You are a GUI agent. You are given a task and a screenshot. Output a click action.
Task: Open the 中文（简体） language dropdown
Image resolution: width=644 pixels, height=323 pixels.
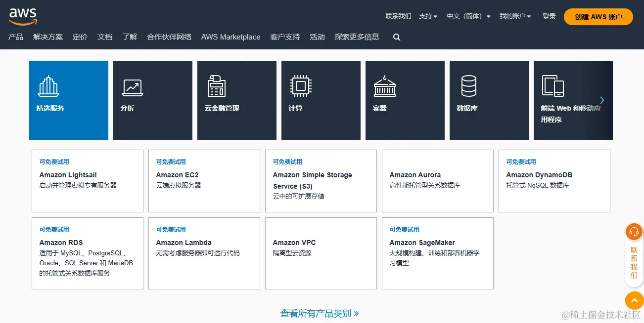tap(468, 16)
